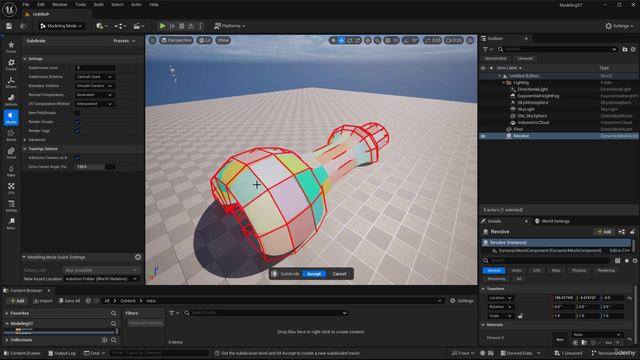Open the File menu
The width and height of the screenshot is (640, 360).
point(26,4)
